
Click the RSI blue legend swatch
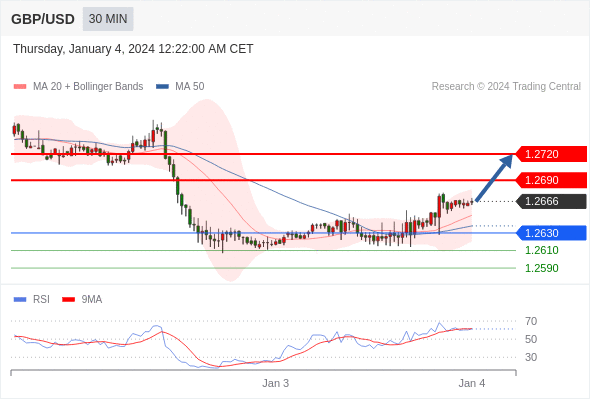pyautogui.click(x=20, y=300)
